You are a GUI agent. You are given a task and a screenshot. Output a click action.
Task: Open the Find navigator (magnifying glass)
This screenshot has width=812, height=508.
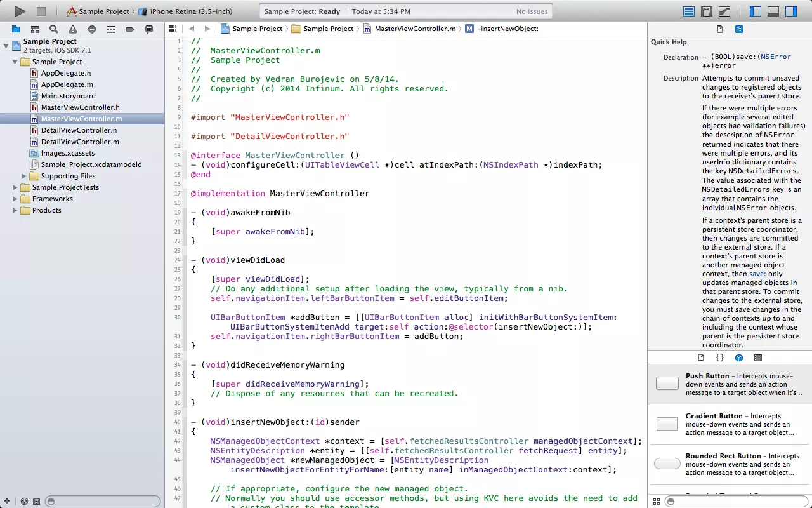[54, 29]
